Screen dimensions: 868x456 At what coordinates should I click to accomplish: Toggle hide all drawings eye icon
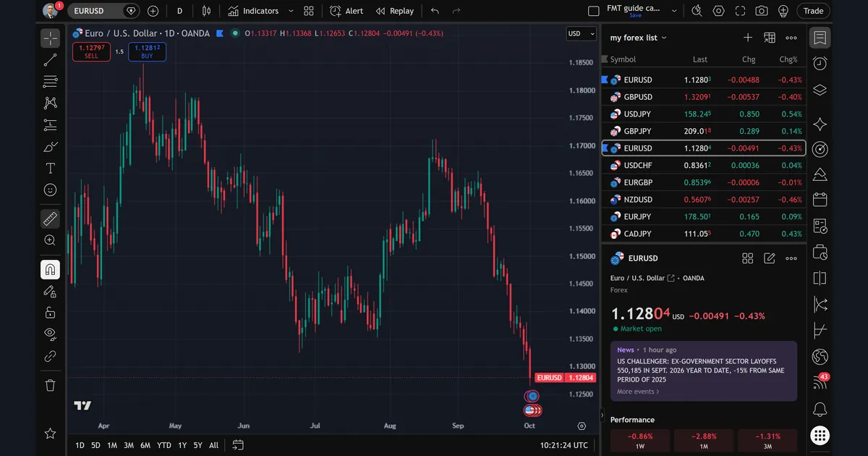coord(50,334)
